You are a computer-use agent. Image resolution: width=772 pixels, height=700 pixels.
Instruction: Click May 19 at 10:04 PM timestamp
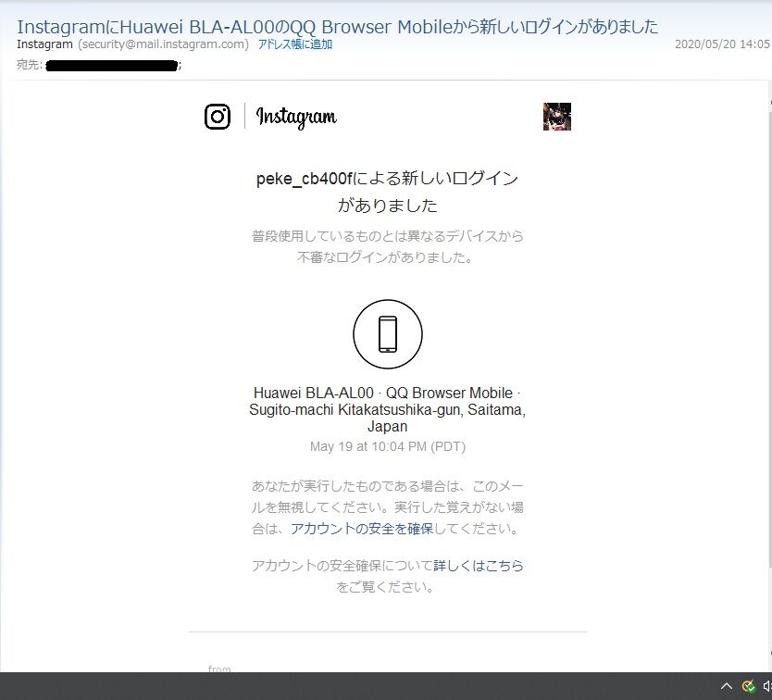(x=388, y=447)
